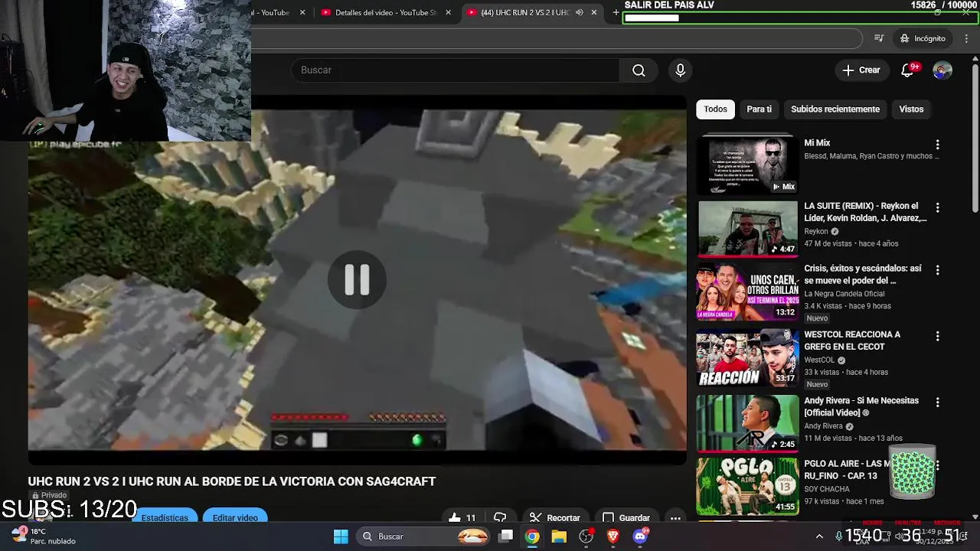Image resolution: width=980 pixels, height=551 pixels.
Task: Open options menu for LA SUITE (REMIX)
Action: tap(937, 207)
